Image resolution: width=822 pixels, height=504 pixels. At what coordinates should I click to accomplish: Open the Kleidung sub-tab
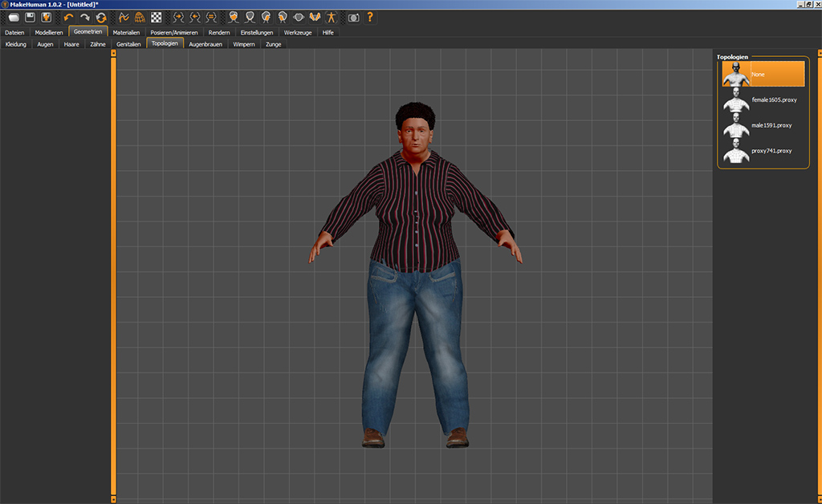coord(16,44)
